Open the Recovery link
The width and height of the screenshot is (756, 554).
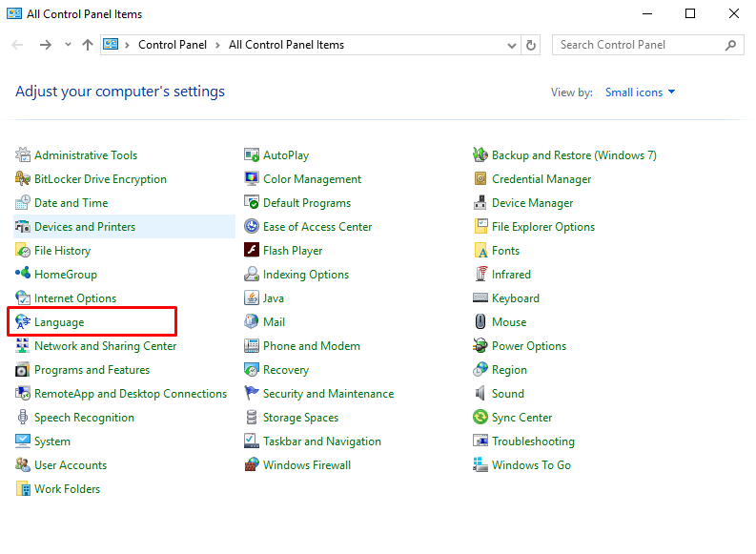pos(286,370)
